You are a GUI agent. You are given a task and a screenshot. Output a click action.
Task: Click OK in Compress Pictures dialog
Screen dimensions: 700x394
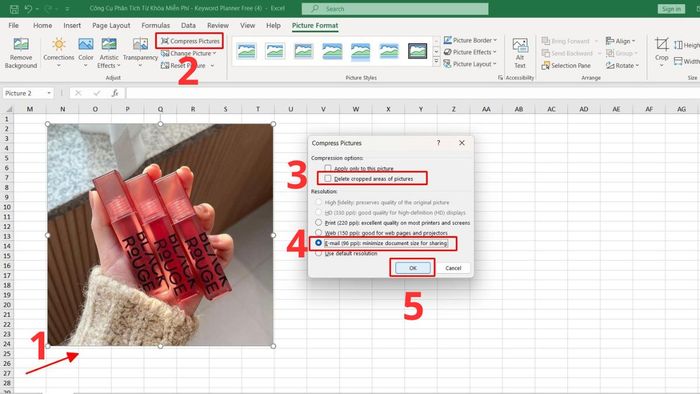click(x=413, y=268)
